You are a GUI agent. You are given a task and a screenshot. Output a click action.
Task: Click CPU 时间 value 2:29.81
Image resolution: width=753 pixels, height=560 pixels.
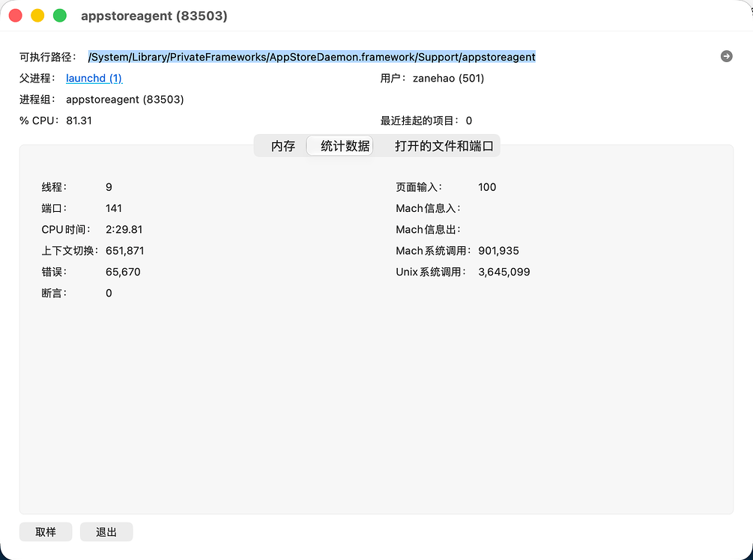click(x=124, y=229)
